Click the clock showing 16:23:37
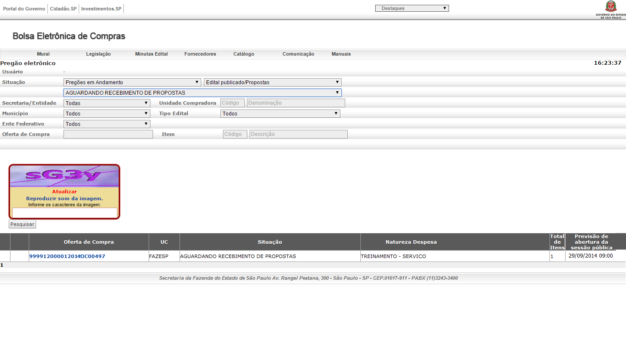 (607, 63)
